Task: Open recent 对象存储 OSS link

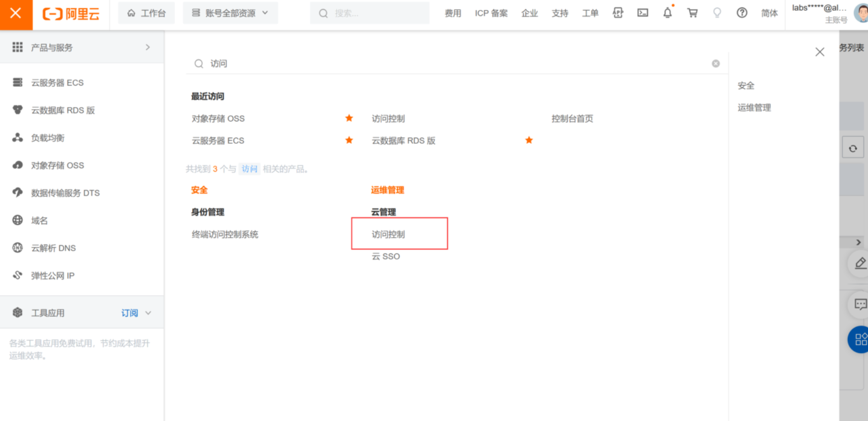Action: 218,118
